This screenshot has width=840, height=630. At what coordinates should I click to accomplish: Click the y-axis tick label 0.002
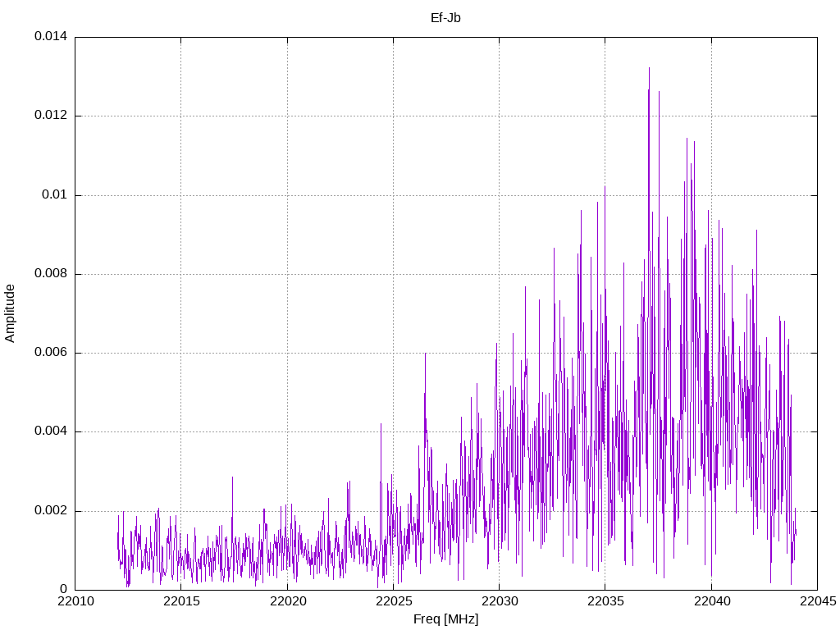tap(51, 510)
